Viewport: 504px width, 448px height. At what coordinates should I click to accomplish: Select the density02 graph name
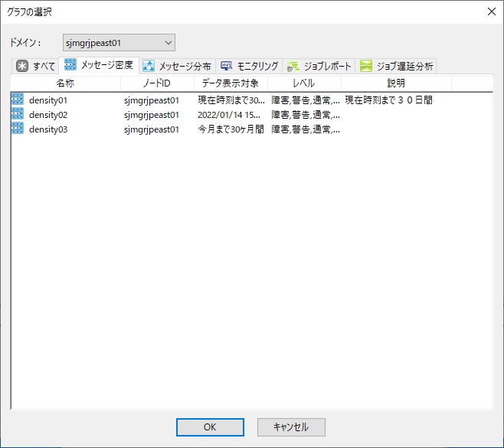click(48, 115)
